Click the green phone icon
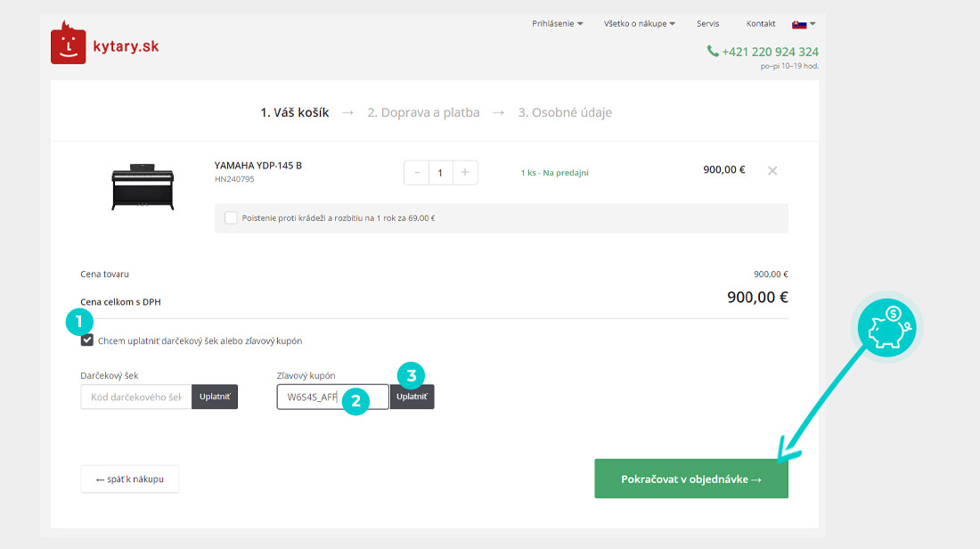 tap(713, 52)
